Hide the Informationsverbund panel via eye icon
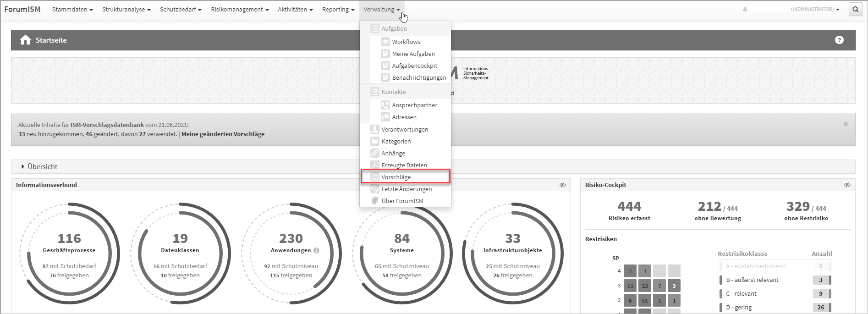 click(x=562, y=185)
